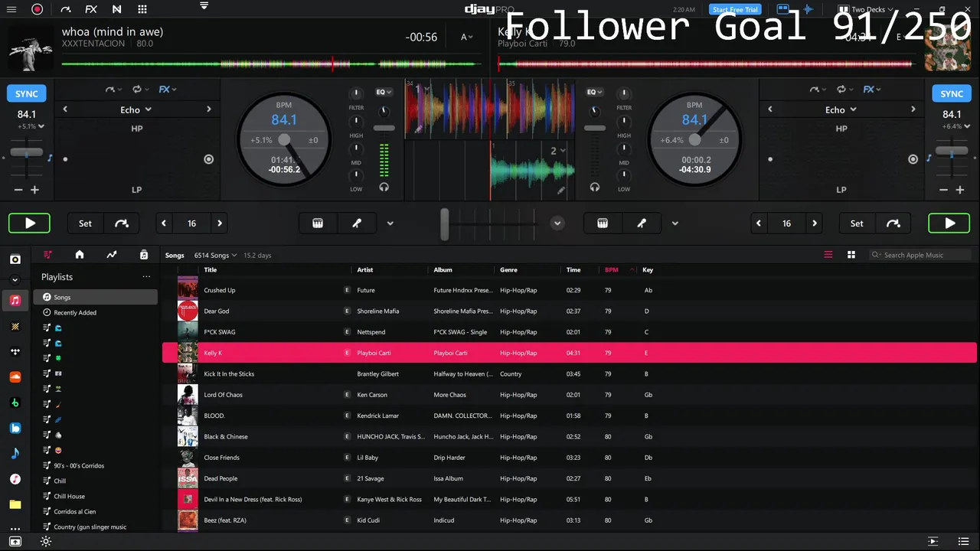Click the crossfader handle
Screen dimensions: 980x551
click(444, 223)
